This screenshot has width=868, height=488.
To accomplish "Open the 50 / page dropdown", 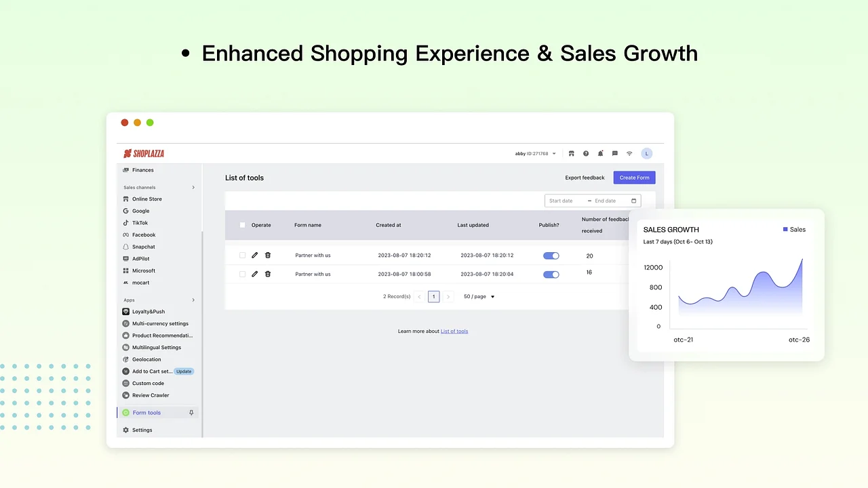I will [479, 297].
